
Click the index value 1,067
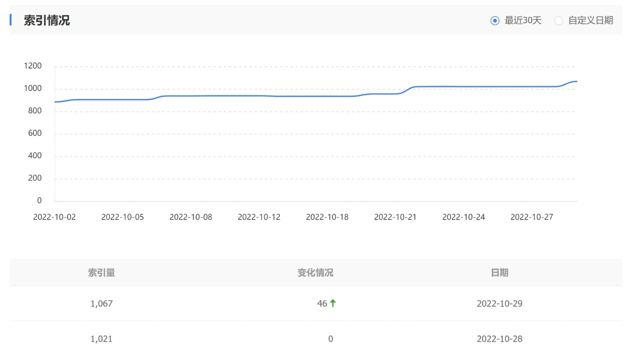[101, 303]
